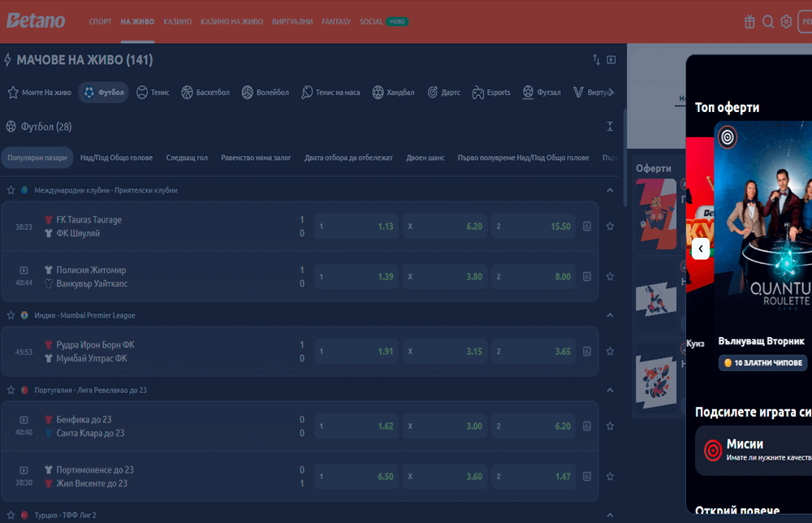Open match statistics for FK Tauras Taurage
The height and width of the screenshot is (523, 812).
(x=587, y=227)
